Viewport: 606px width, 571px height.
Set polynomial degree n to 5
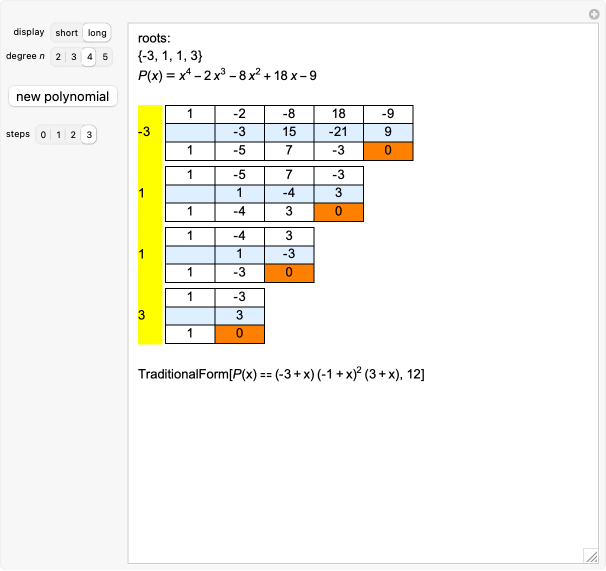[x=105, y=56]
